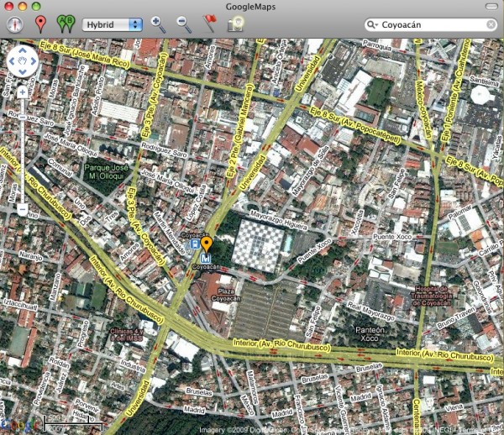Open the Hybrid map type dropdown
The width and height of the screenshot is (504, 435).
113,24
